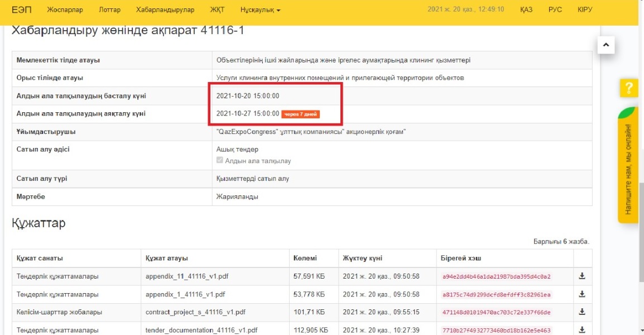Click the hash code a94e2dd4b46a1da21987bda395d4c0a2
The image size is (644, 335).
point(496,276)
